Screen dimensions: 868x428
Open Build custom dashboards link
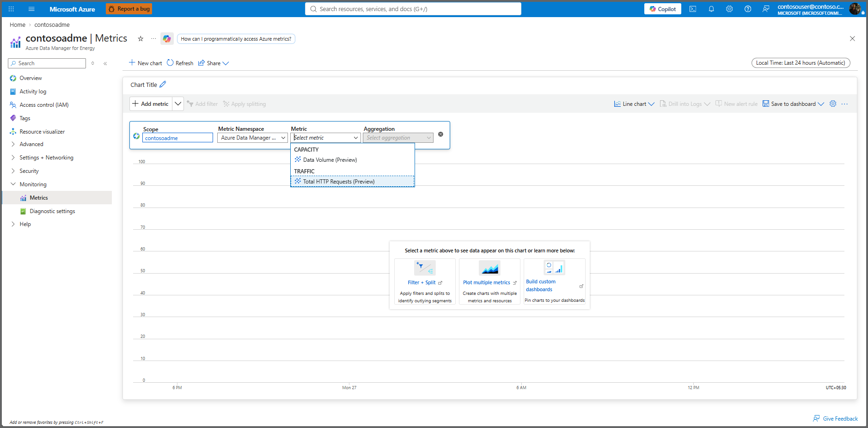pyautogui.click(x=541, y=286)
